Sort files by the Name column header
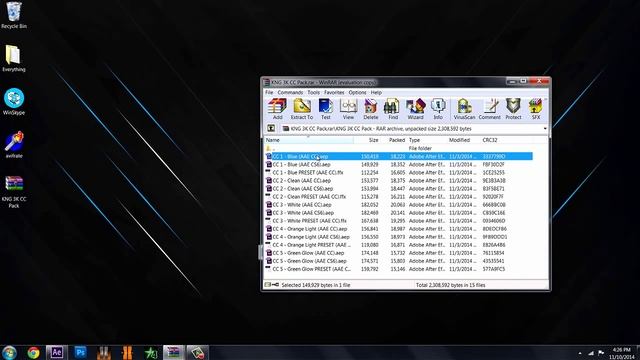The width and height of the screenshot is (640, 360). point(309,140)
